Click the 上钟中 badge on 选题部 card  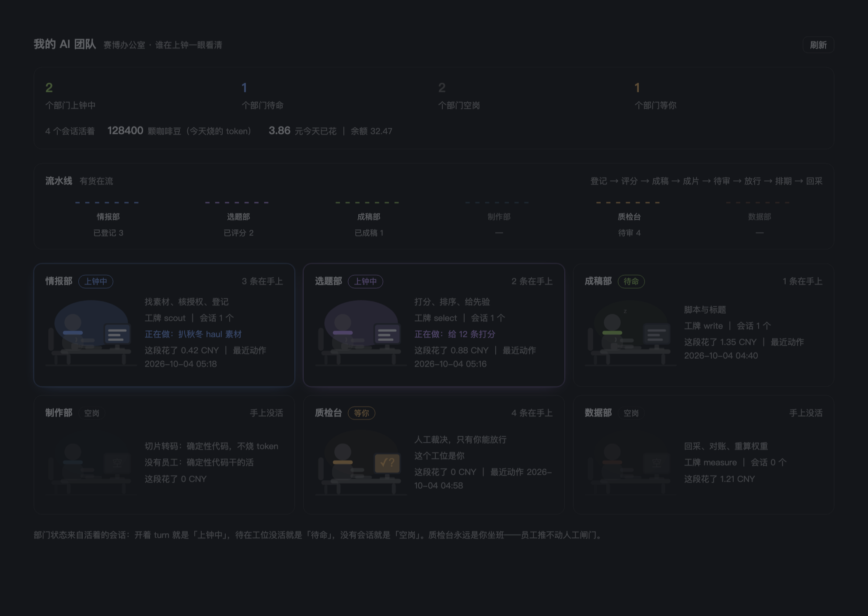coord(365,281)
